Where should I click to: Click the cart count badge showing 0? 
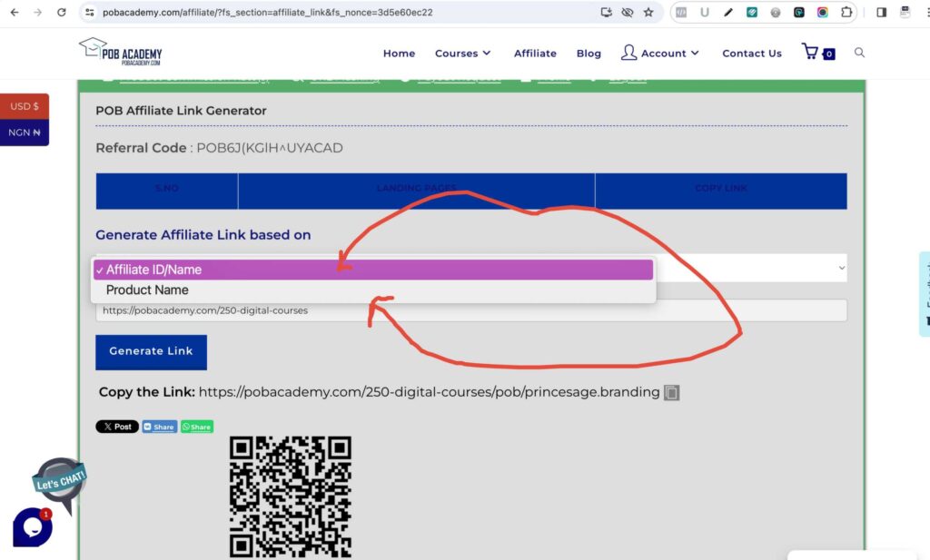coord(829,54)
